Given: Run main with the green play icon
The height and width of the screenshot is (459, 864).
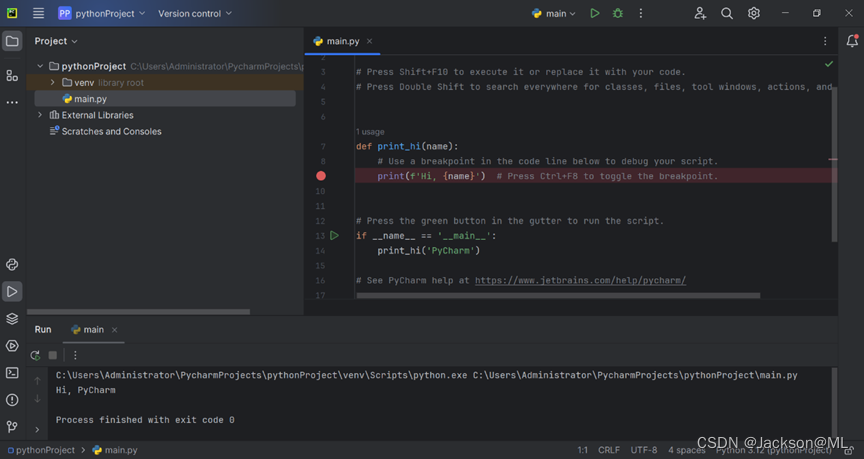Looking at the screenshot, I should pyautogui.click(x=595, y=14).
